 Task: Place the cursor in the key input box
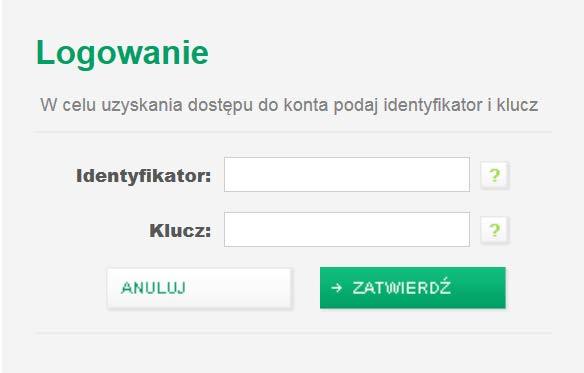coord(347,230)
